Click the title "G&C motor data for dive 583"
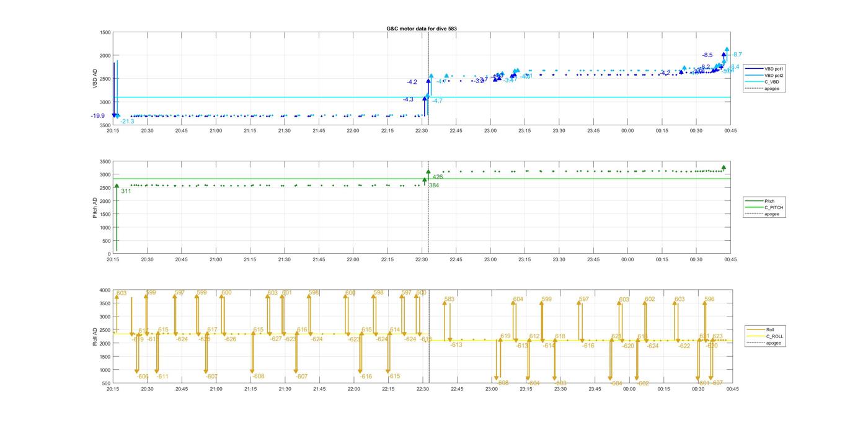The image size is (868, 430). [422, 29]
